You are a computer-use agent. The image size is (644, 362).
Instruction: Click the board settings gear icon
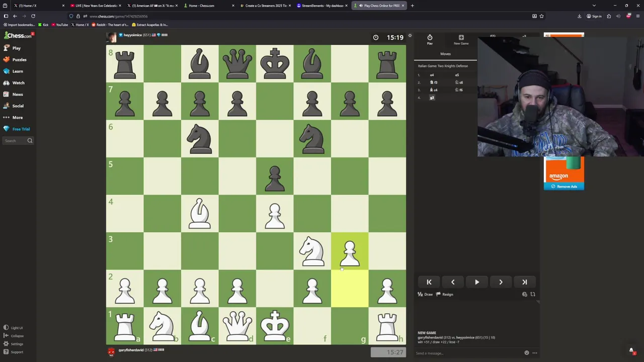tap(410, 36)
